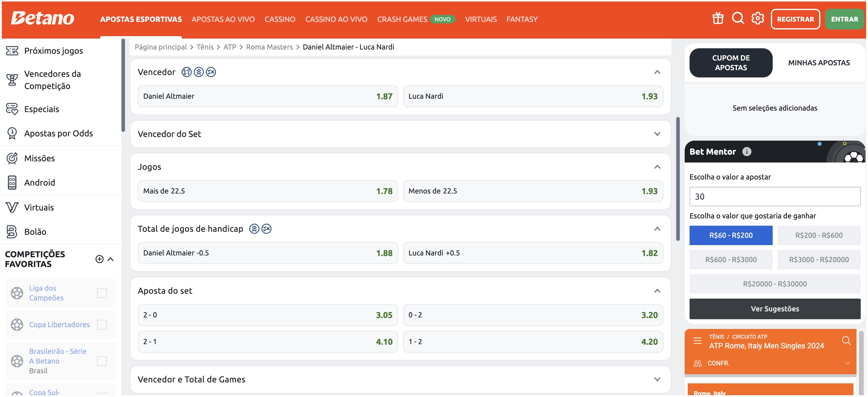Click third feature icon next to Vencedor
Screen dimensions: 868x397
211,72
